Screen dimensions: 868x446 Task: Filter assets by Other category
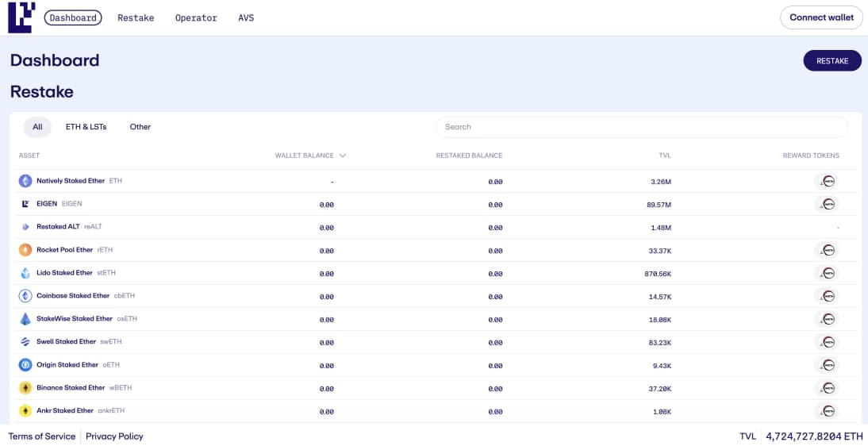(x=140, y=127)
